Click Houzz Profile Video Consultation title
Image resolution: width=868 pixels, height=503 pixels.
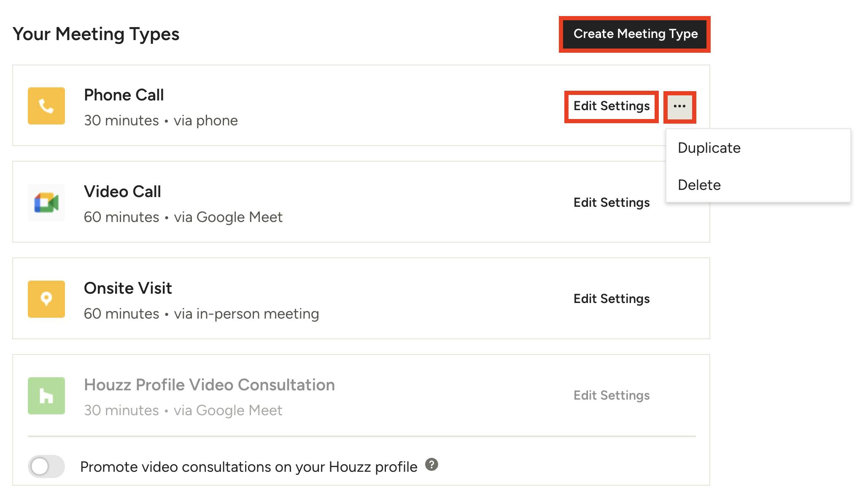(209, 385)
